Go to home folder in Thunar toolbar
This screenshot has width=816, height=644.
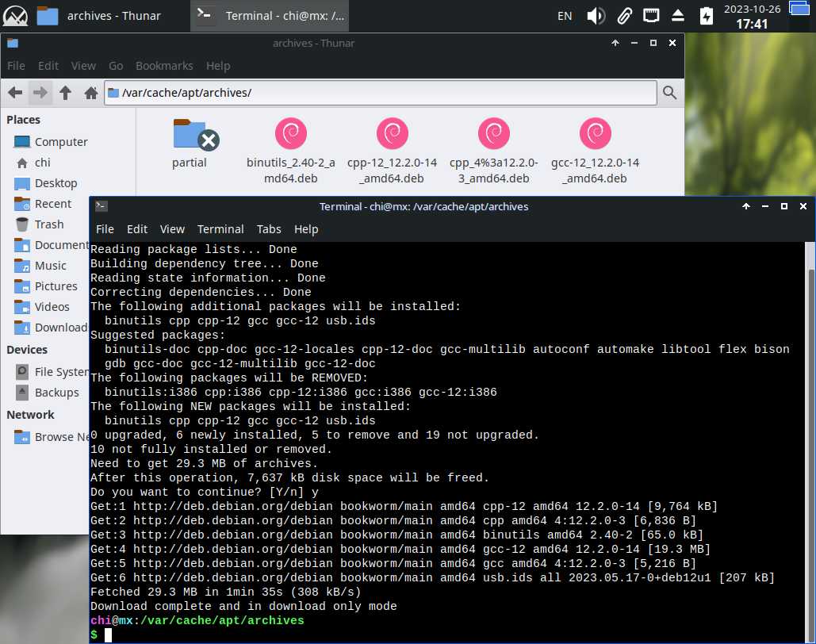91,94
